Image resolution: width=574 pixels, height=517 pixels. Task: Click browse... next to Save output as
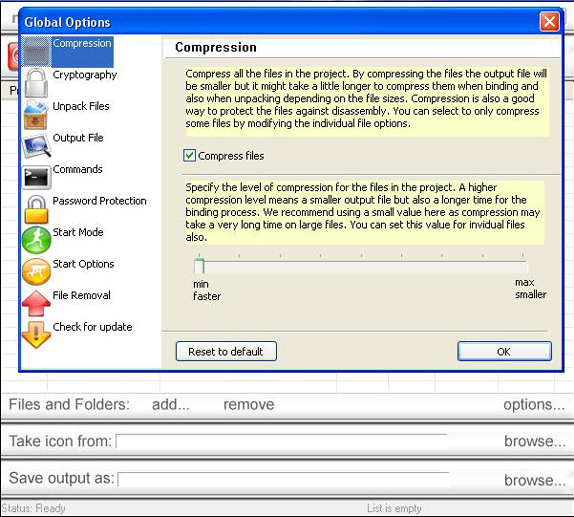[535, 480]
